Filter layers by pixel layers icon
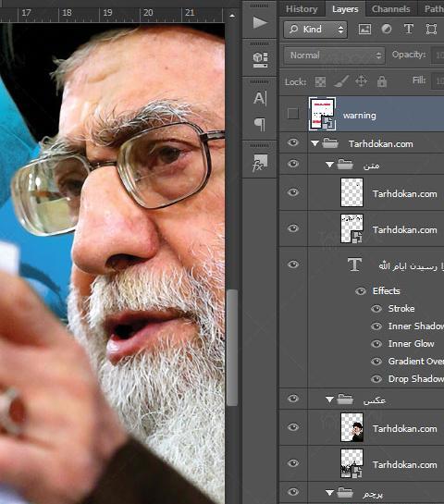Viewport: 444px width, 504px height. pos(364,30)
